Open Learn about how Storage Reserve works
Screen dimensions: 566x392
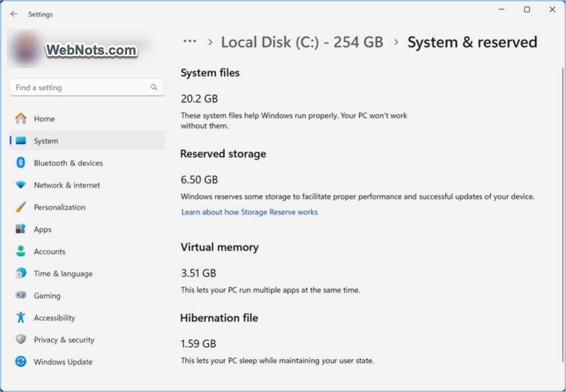(x=249, y=212)
